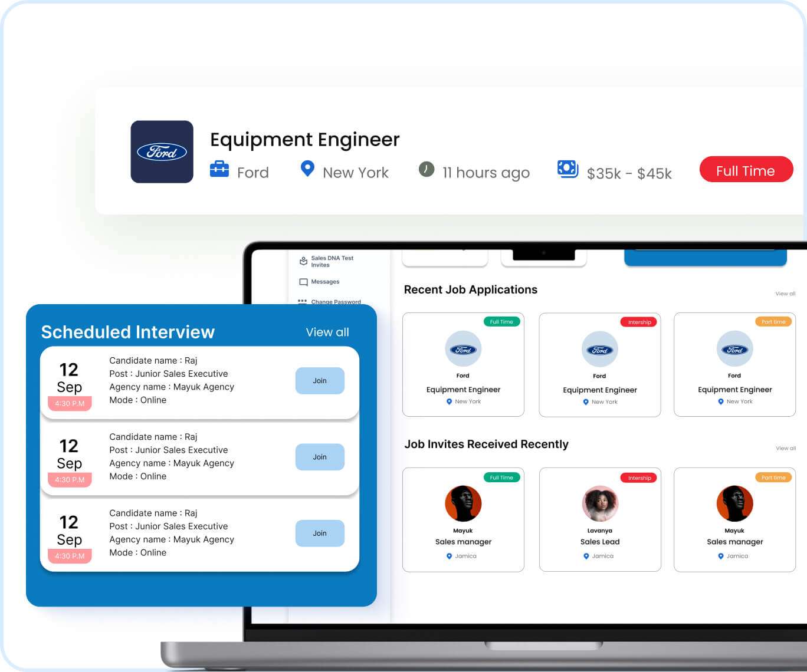This screenshot has height=672, width=807.
Task: Click the large Equipment Engineer job title
Action: tap(305, 140)
